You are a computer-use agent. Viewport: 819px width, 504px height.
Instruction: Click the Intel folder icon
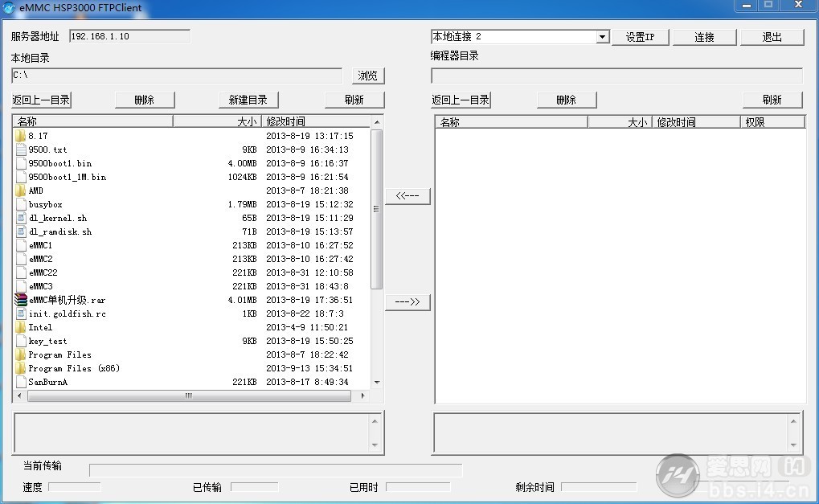(x=21, y=327)
